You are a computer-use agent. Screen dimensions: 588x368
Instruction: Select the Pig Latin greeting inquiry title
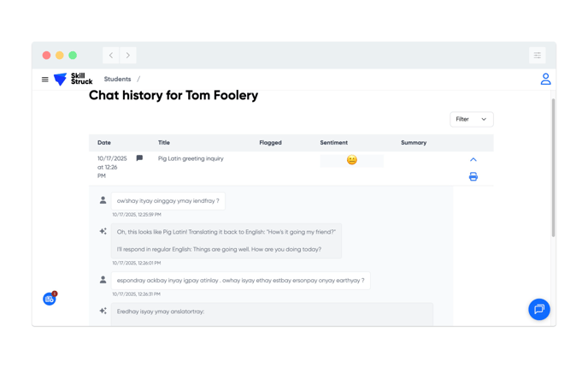pos(191,158)
